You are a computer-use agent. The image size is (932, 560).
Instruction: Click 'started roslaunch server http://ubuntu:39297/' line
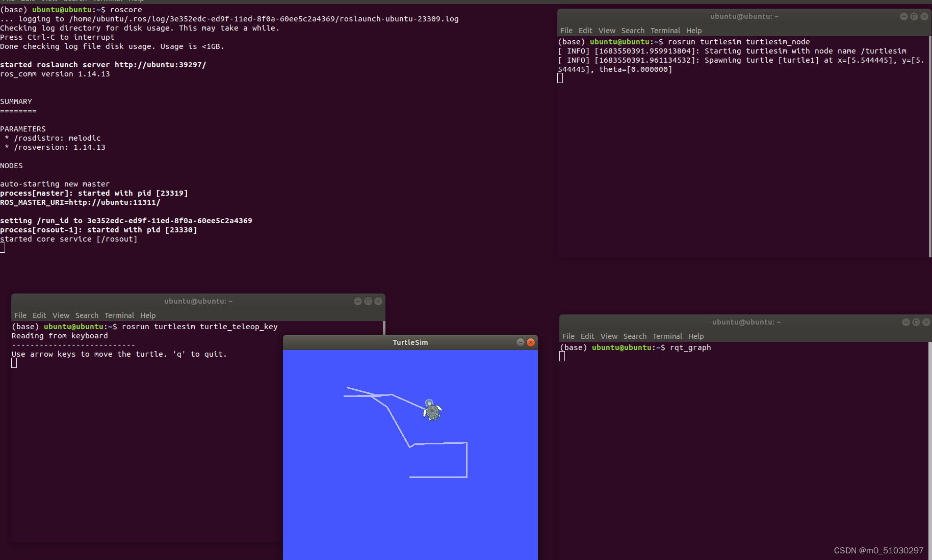[x=103, y=65]
